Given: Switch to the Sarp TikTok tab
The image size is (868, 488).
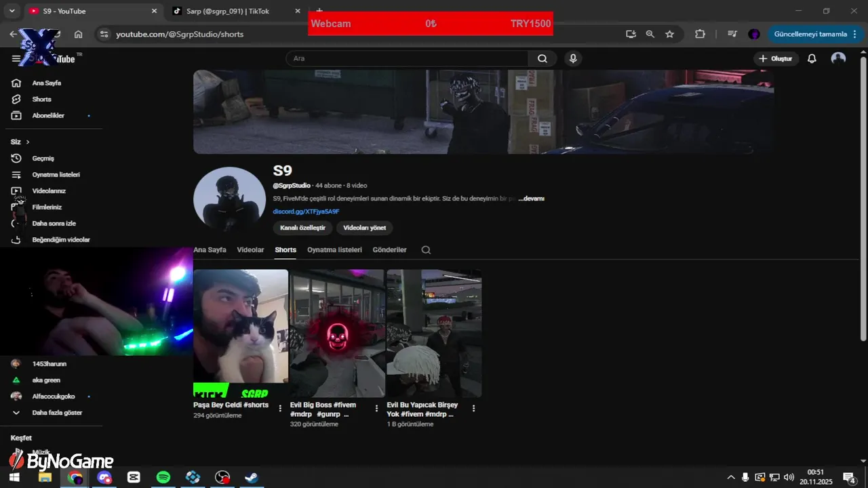Looking at the screenshot, I should click(227, 11).
